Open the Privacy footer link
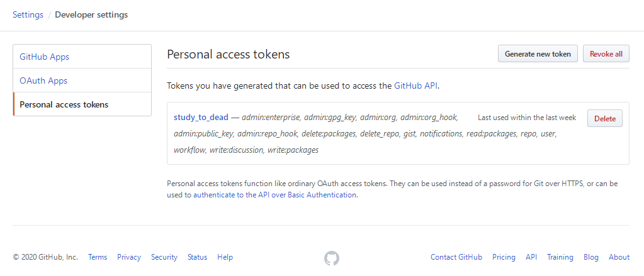This screenshot has width=644, height=276. (129, 257)
